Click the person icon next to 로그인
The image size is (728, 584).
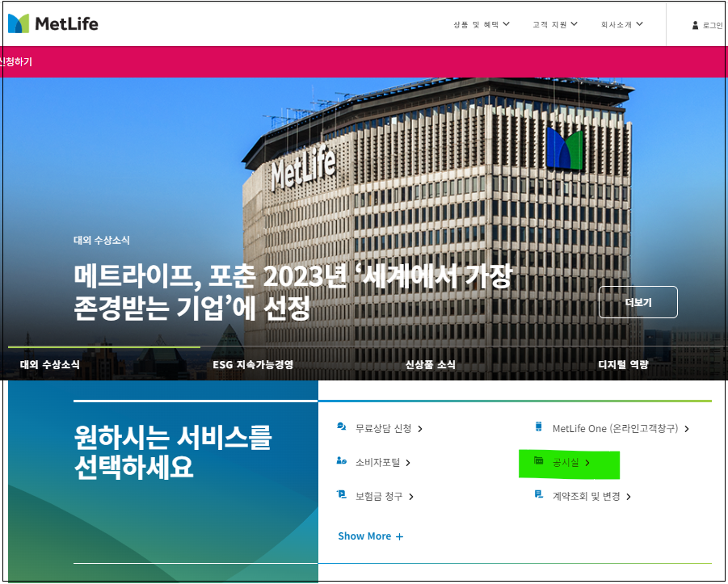(x=696, y=24)
